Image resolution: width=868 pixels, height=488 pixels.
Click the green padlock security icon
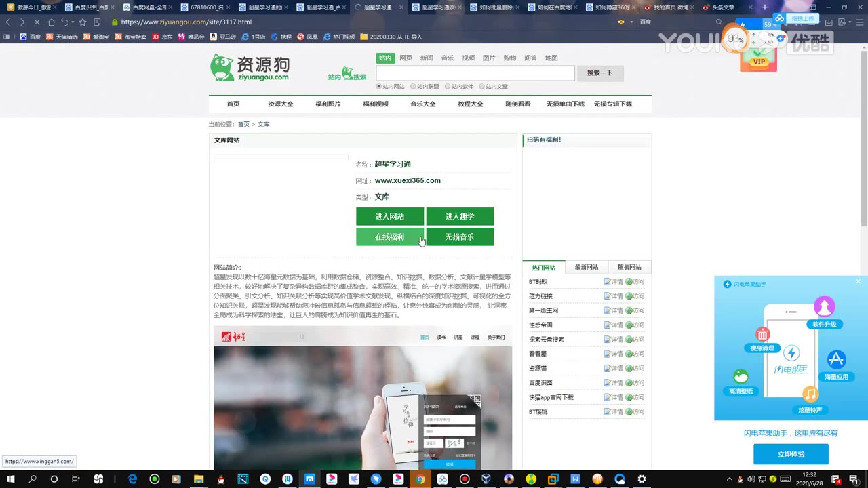pyautogui.click(x=115, y=22)
